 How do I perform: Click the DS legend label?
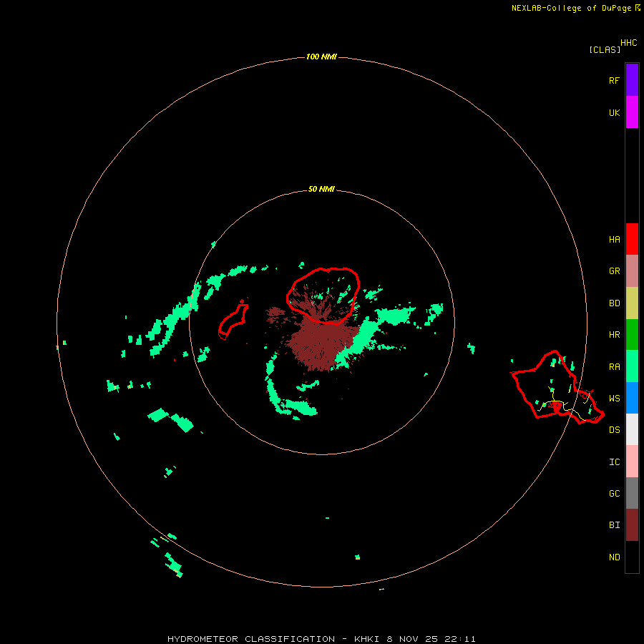click(x=614, y=430)
